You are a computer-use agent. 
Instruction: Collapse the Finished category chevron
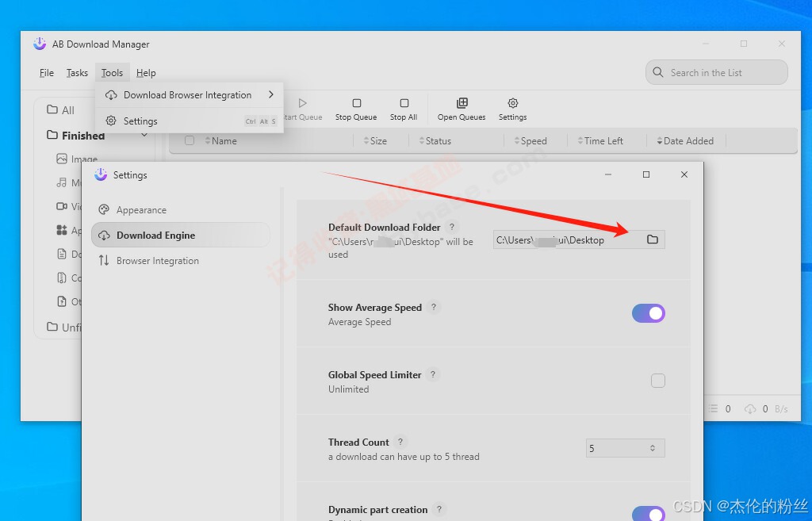pyautogui.click(x=144, y=135)
